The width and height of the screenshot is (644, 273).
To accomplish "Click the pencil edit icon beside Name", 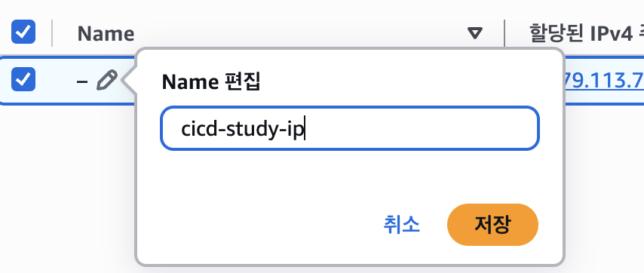I will coord(107,80).
